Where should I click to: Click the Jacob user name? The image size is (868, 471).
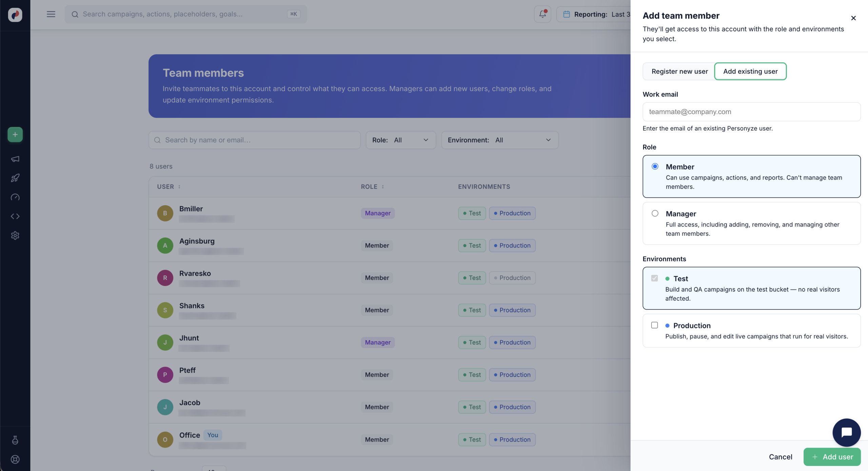[190, 403]
